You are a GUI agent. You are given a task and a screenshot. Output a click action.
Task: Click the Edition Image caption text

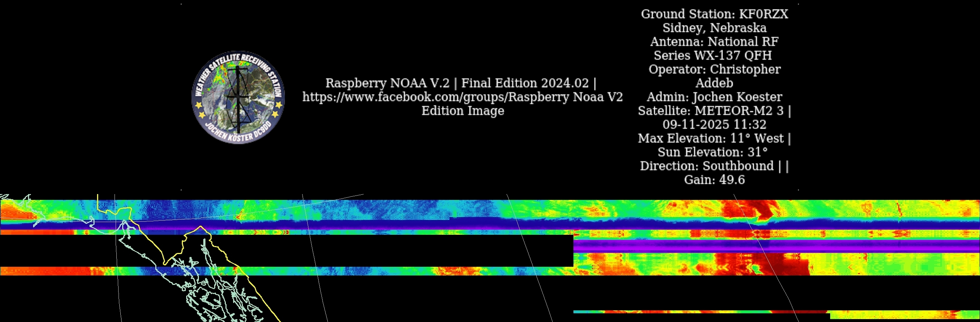point(463,110)
